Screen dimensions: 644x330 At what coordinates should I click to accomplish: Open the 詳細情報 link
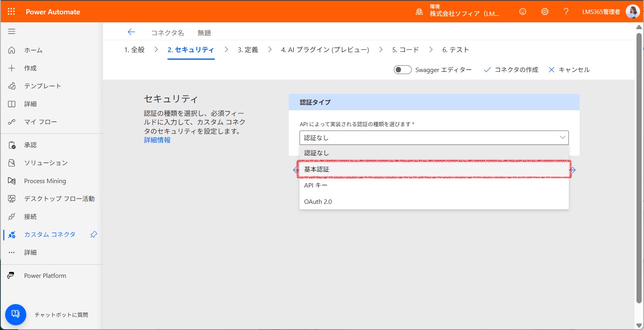click(157, 140)
